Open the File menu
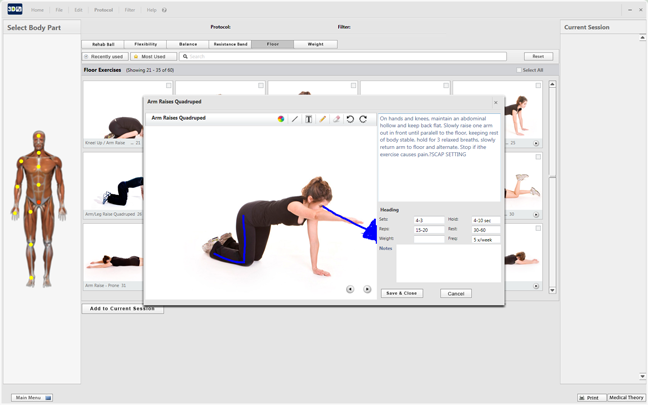This screenshot has height=405, width=648. click(x=59, y=10)
